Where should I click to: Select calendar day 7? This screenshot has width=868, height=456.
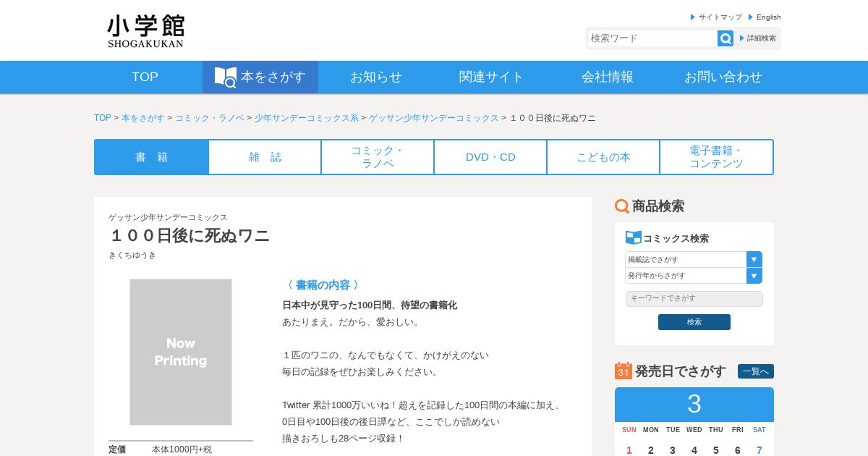[759, 450]
